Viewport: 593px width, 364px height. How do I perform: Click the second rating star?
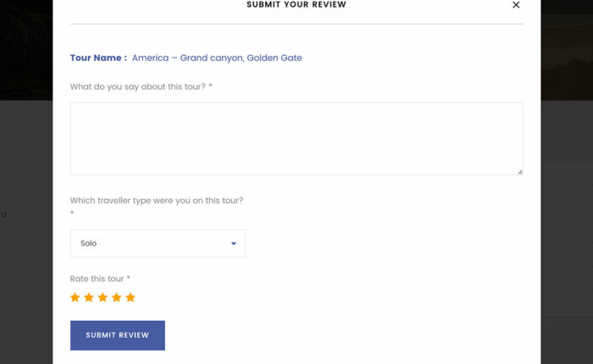point(89,297)
